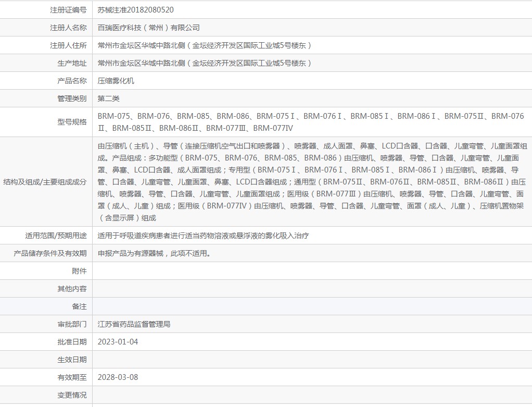Click the 附件 label

click(x=79, y=271)
